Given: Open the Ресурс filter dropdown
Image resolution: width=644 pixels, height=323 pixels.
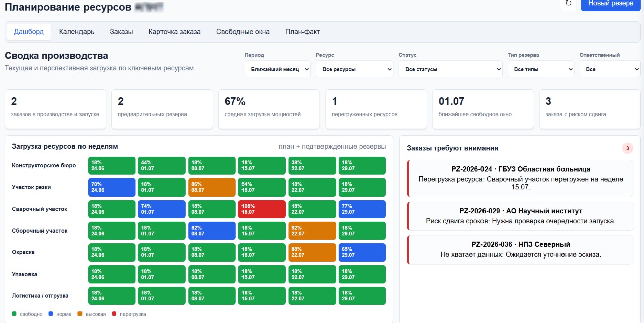Looking at the screenshot, I should click(x=355, y=69).
